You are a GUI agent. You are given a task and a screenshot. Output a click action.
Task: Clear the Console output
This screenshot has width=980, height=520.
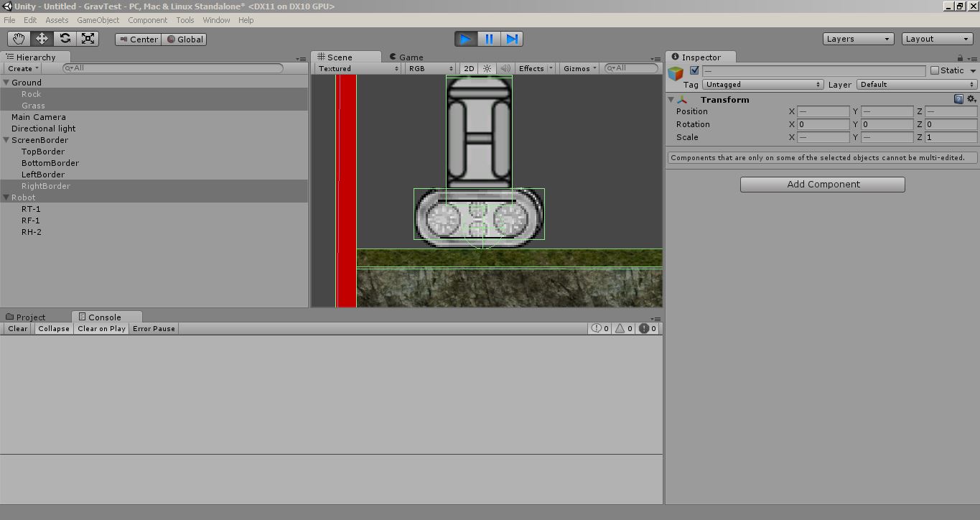tap(17, 328)
